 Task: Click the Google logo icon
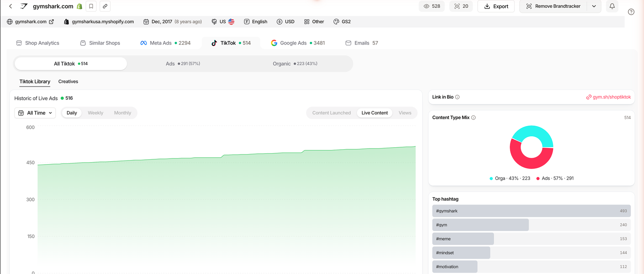point(274,43)
